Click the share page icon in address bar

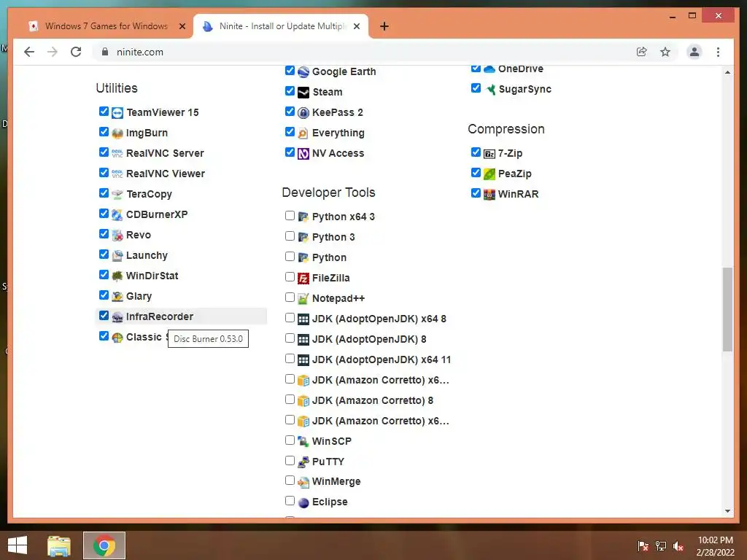coord(642,52)
